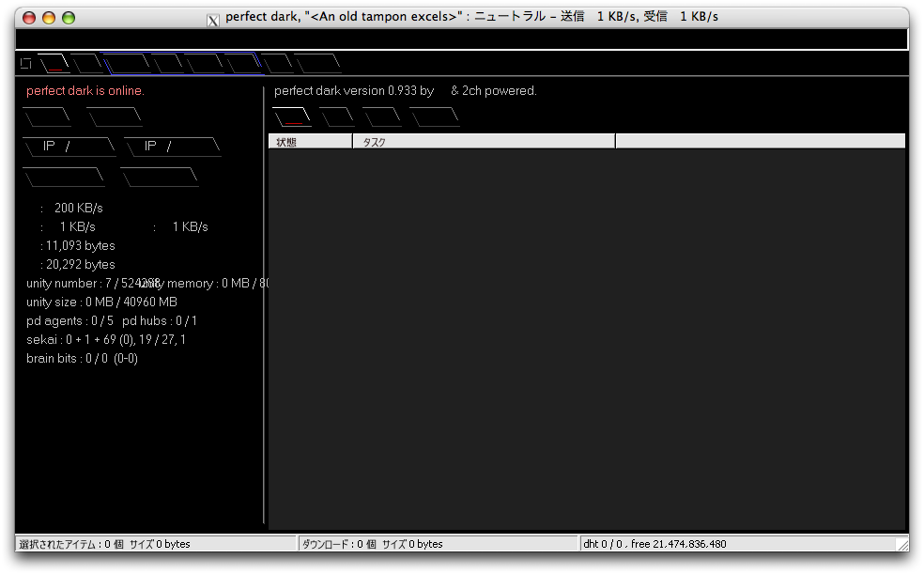Viewport: 924px width, 574px height.
Task: Click the '200 KB/s' value
Action: point(78,208)
